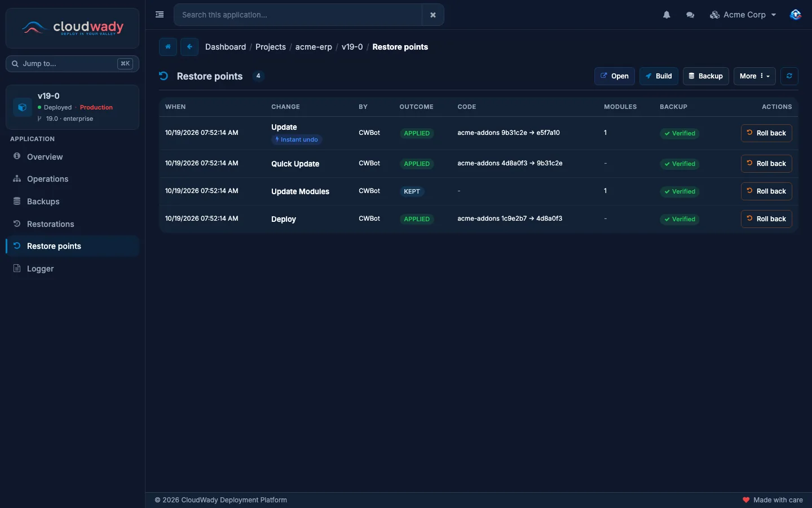Select Restore points in the sidebar
This screenshot has width=812, height=508.
[x=72, y=246]
